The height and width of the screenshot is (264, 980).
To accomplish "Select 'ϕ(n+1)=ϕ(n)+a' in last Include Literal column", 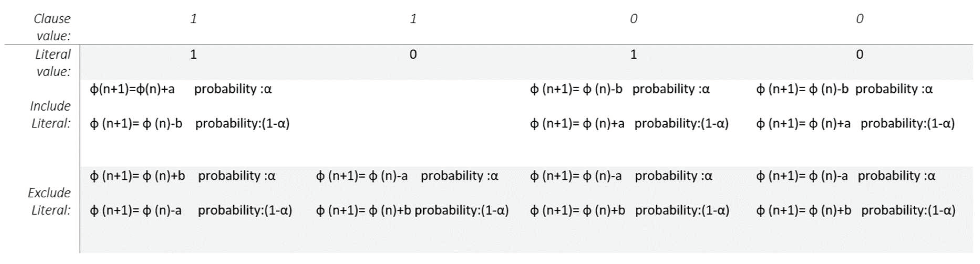I will pos(803,124).
